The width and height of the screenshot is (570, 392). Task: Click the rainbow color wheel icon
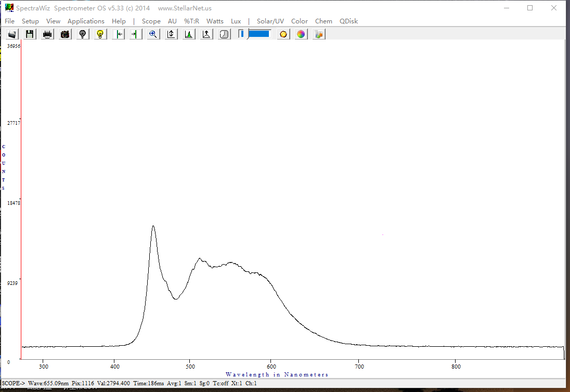click(x=301, y=34)
